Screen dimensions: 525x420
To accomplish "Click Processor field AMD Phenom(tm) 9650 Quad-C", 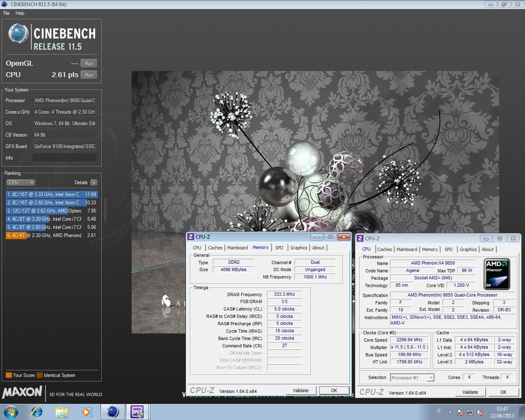I will pyautogui.click(x=65, y=100).
